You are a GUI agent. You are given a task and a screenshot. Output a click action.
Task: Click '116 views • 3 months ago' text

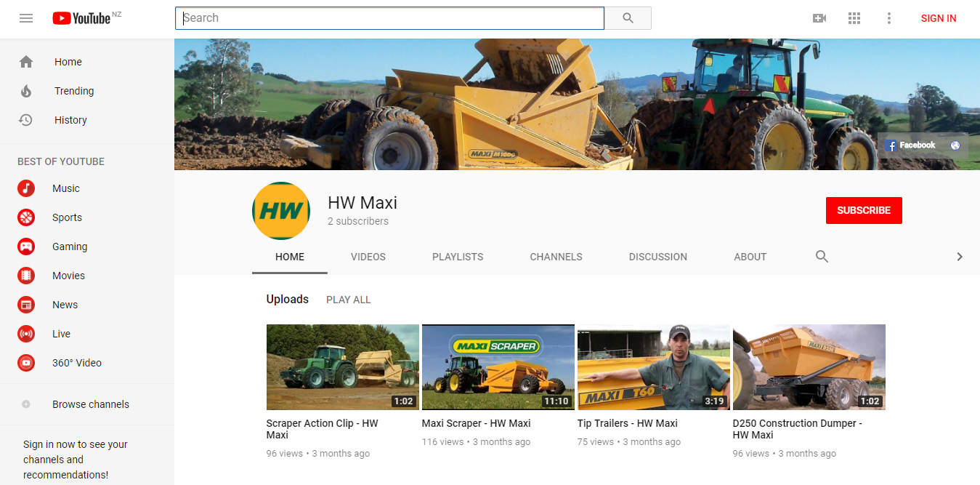[x=477, y=441]
